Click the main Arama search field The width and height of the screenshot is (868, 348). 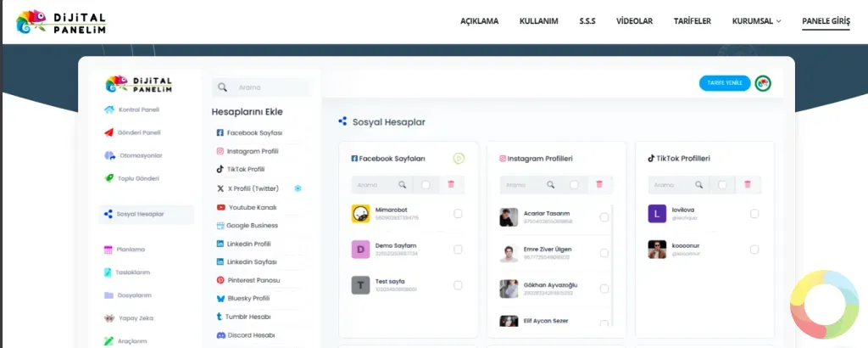point(262,87)
